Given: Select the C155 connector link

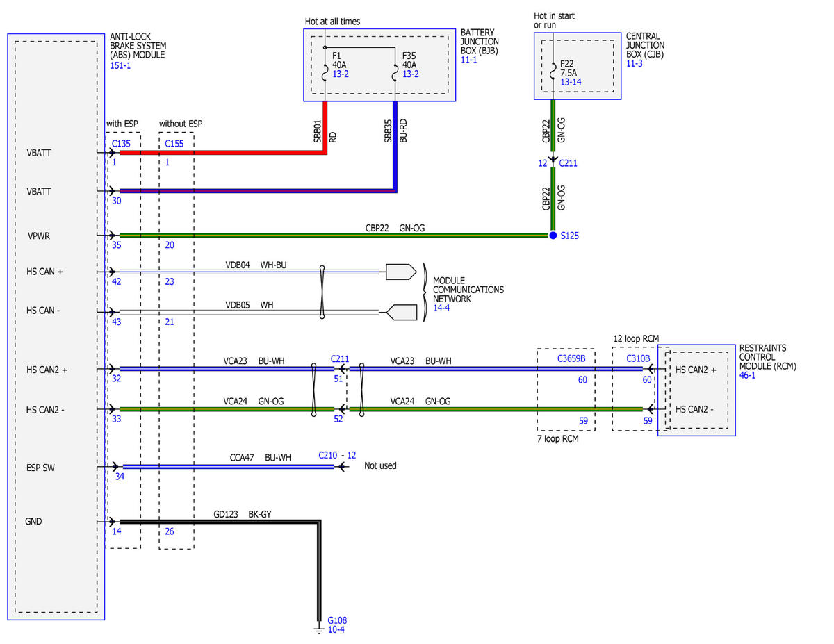Looking at the screenshot, I should 174,144.
